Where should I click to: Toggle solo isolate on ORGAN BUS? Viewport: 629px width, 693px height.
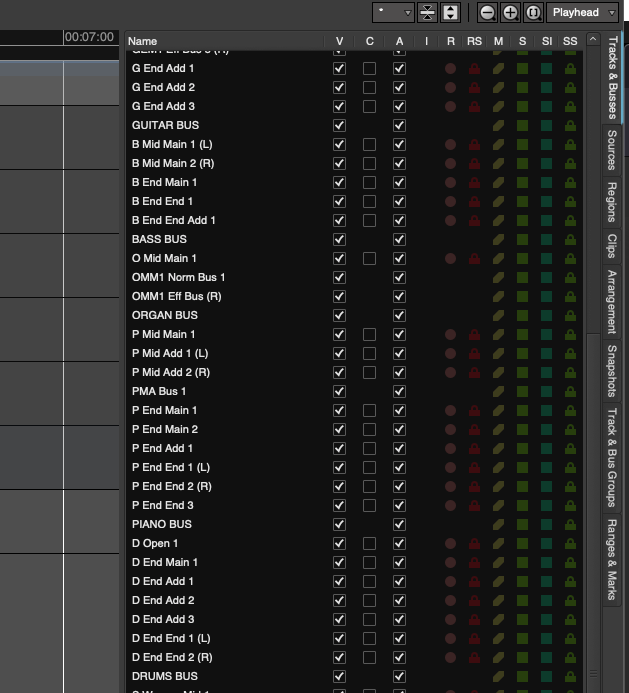(546, 315)
